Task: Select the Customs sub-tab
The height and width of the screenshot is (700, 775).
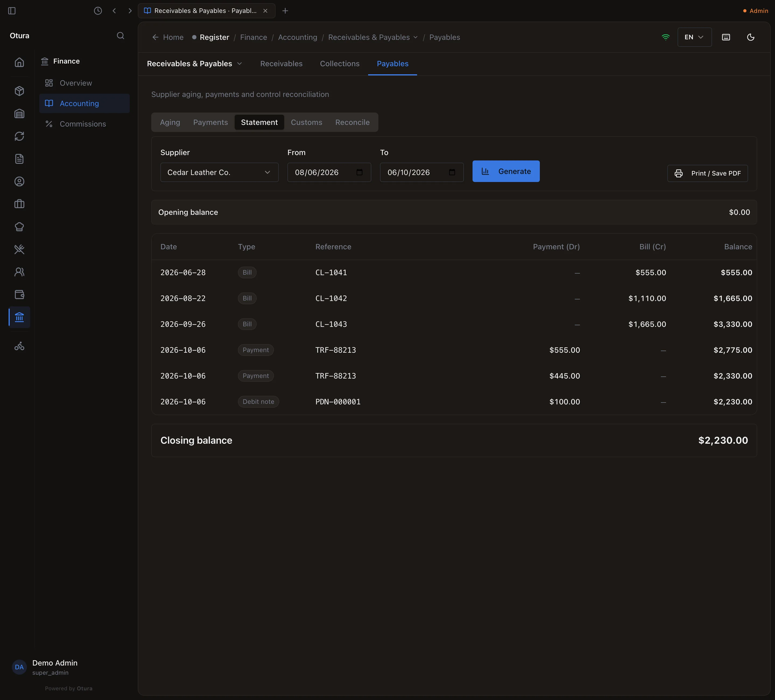Action: (x=307, y=122)
